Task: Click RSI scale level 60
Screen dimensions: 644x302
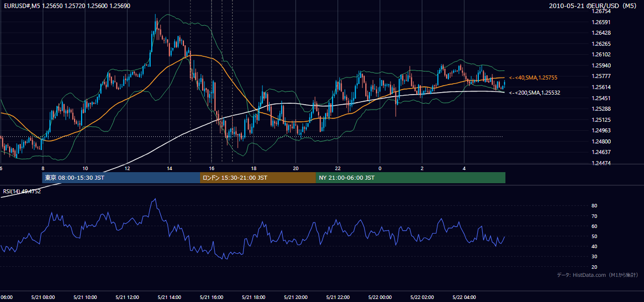Action: point(594,226)
